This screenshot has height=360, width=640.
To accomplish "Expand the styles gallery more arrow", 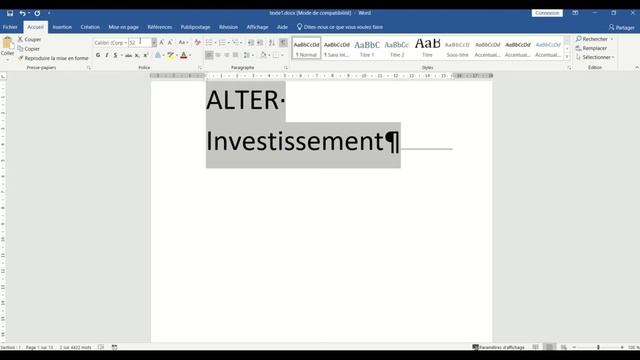I will pyautogui.click(x=567, y=57).
